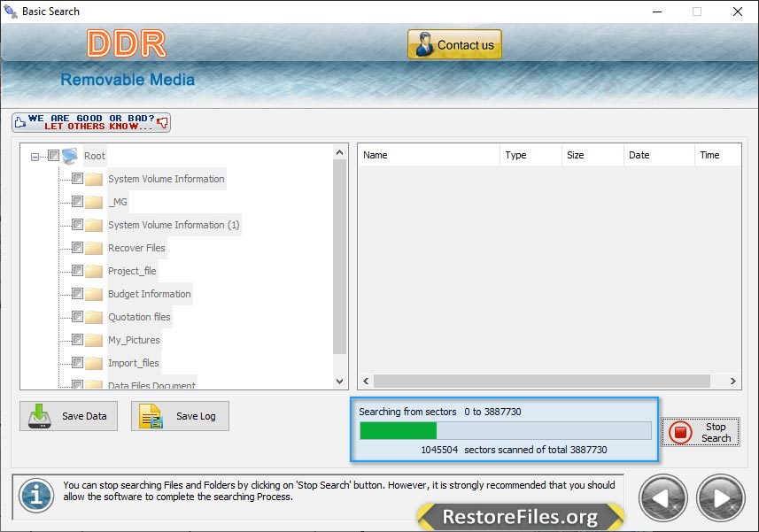The image size is (759, 532).
Task: Check System Volume Information folder checkbox
Action: click(x=77, y=179)
